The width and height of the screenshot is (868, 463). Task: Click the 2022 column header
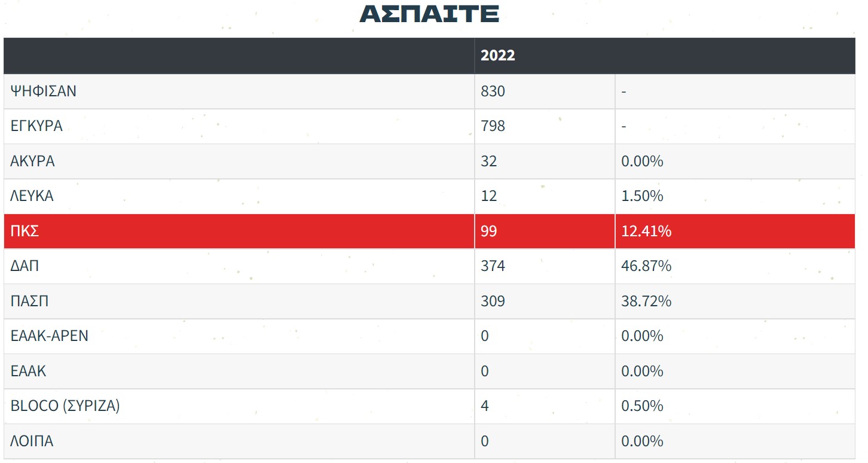pos(497,56)
